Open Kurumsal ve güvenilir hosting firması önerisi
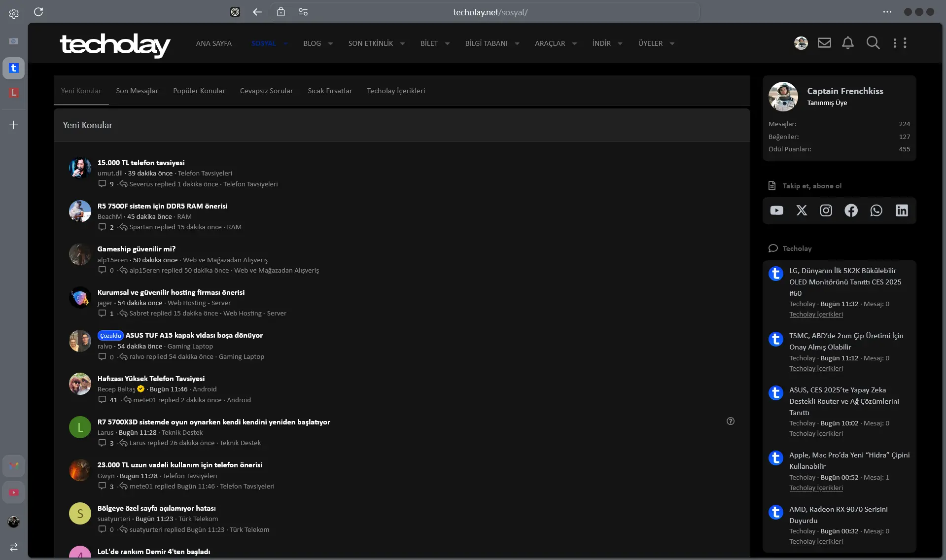 171,292
